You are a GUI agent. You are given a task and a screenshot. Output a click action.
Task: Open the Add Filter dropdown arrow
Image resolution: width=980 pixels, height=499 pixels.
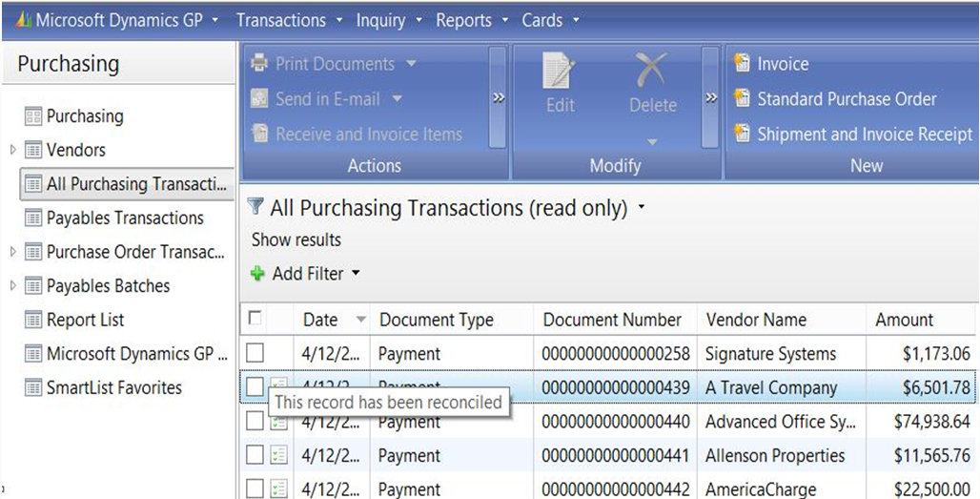click(356, 273)
